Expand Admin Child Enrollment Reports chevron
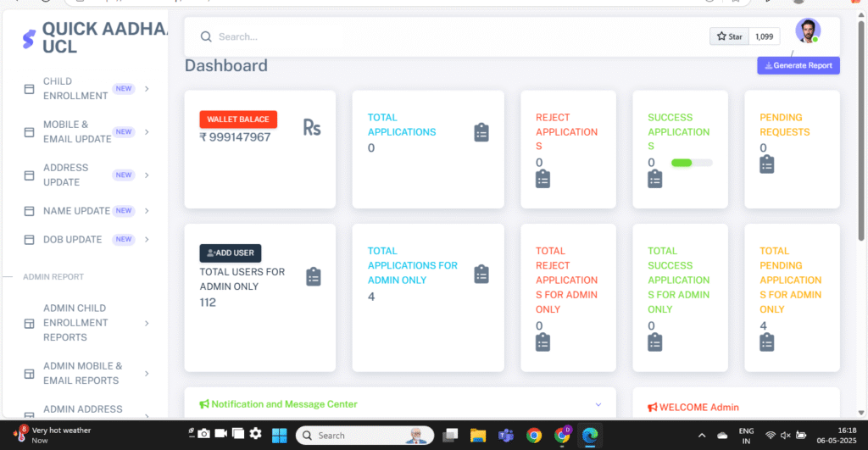The width and height of the screenshot is (868, 450). (147, 323)
